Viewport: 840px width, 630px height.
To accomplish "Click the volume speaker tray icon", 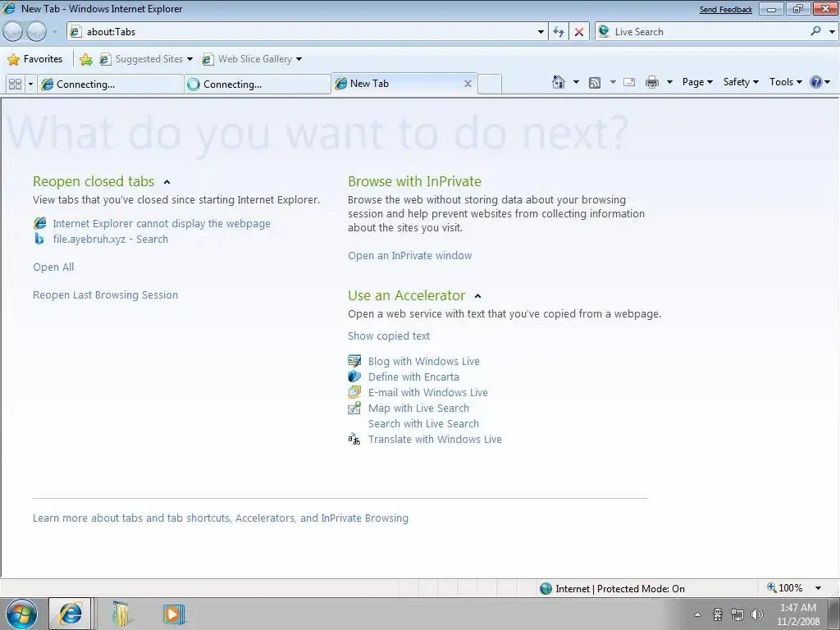I will pyautogui.click(x=757, y=614).
